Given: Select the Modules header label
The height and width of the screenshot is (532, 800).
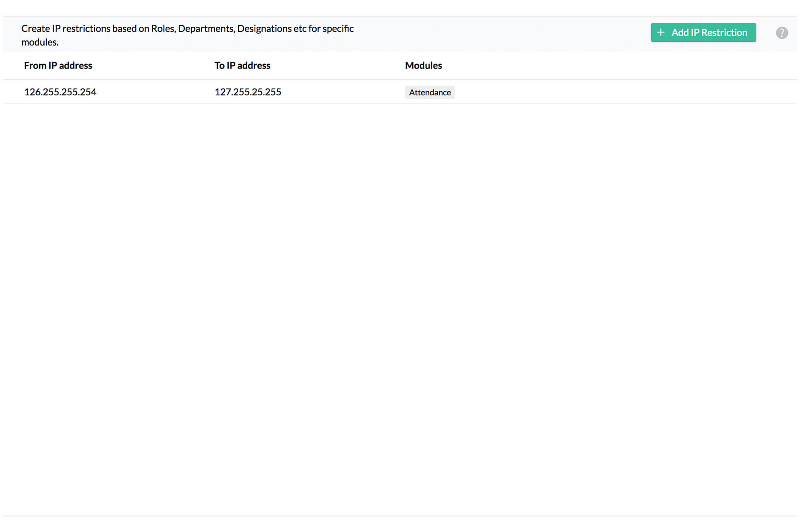Looking at the screenshot, I should click(423, 65).
